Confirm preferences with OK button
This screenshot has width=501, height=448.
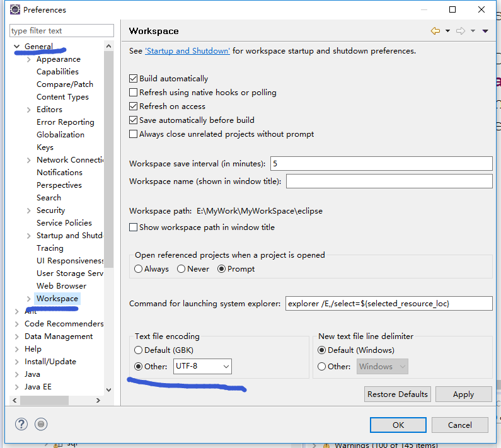pos(398,425)
